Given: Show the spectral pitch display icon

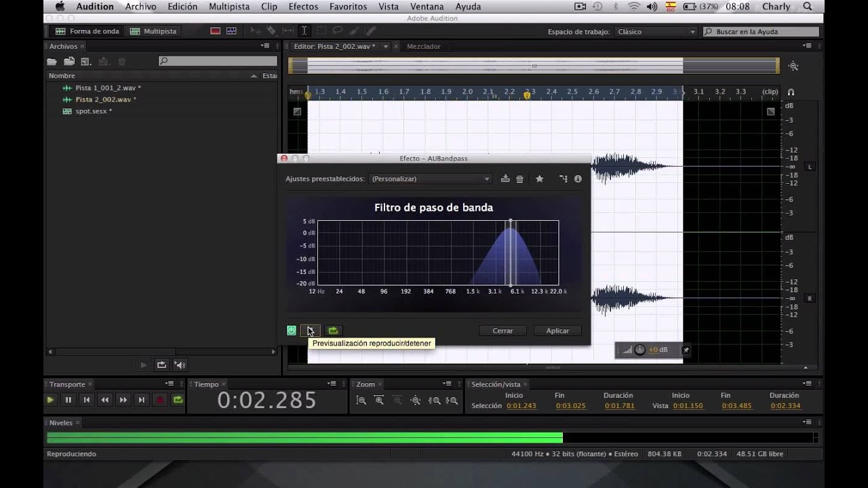Looking at the screenshot, I should [x=232, y=31].
